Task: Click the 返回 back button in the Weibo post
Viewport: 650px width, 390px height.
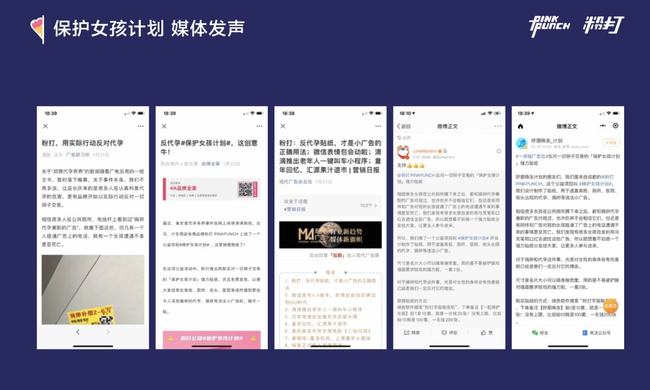Action: click(403, 126)
